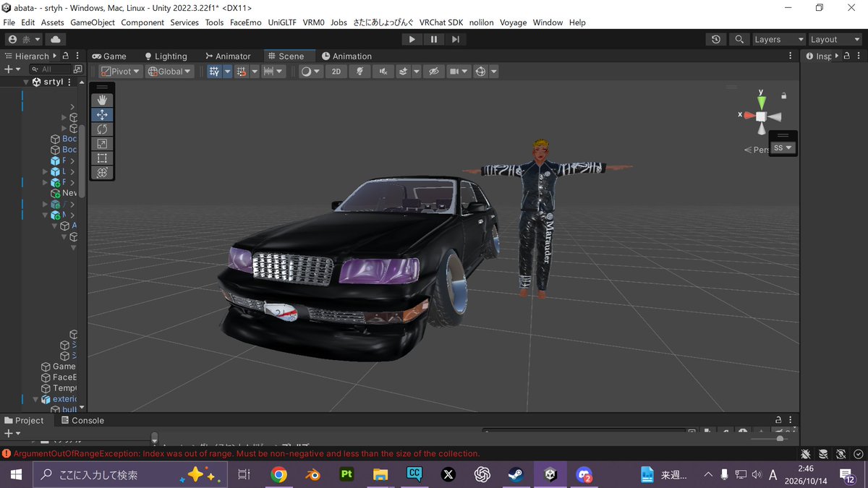This screenshot has width=868, height=488.
Task: Switch to the Console tab
Action: coord(82,420)
